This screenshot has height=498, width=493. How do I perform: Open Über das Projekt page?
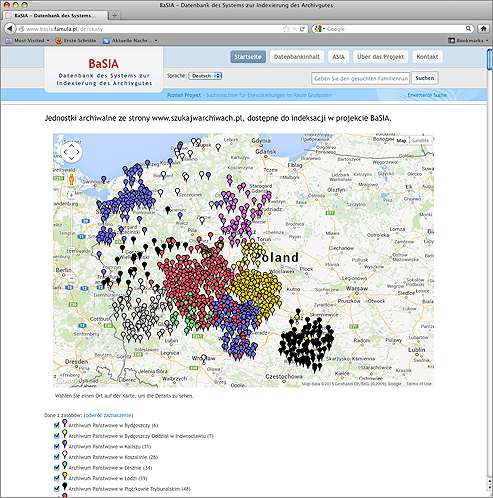[x=380, y=57]
